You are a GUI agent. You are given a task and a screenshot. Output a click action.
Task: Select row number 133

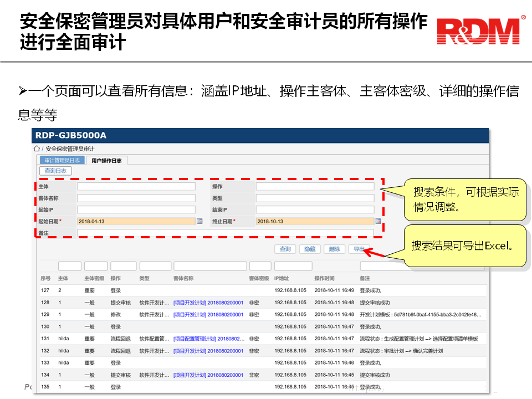[x=45, y=362]
